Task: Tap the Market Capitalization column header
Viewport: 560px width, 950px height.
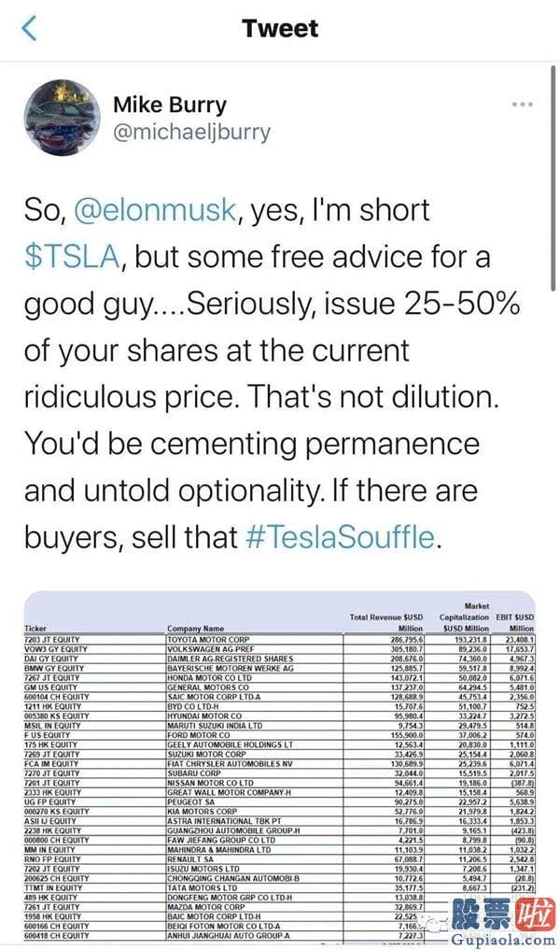Action: (465, 617)
